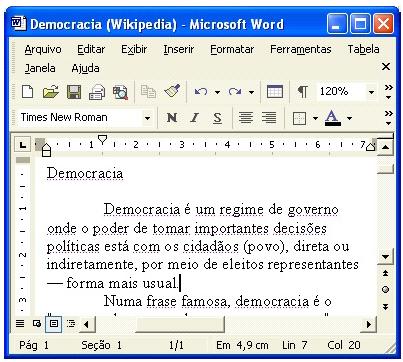This screenshot has width=403, height=362.
Task: Open the Ferramentas menu
Action: point(301,49)
